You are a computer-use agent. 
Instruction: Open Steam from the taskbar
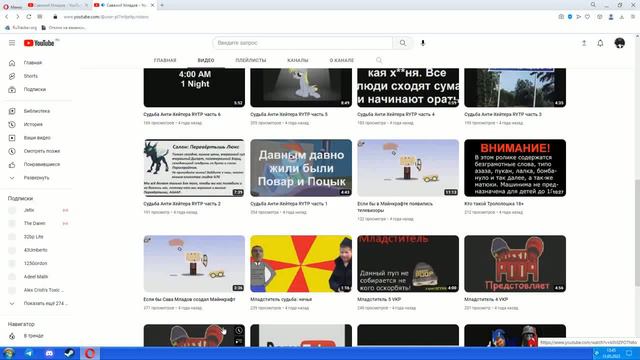click(x=69, y=353)
